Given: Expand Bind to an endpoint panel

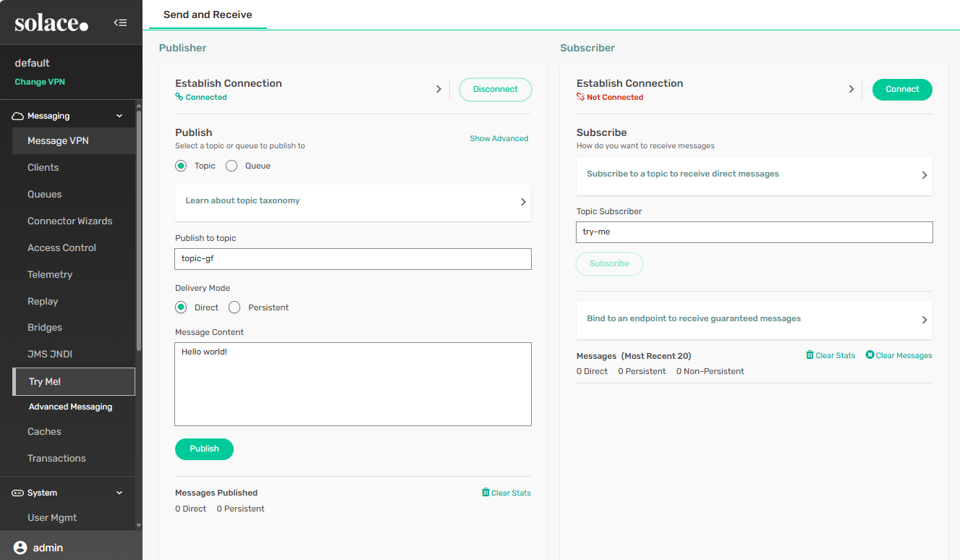Looking at the screenshot, I should (x=924, y=320).
